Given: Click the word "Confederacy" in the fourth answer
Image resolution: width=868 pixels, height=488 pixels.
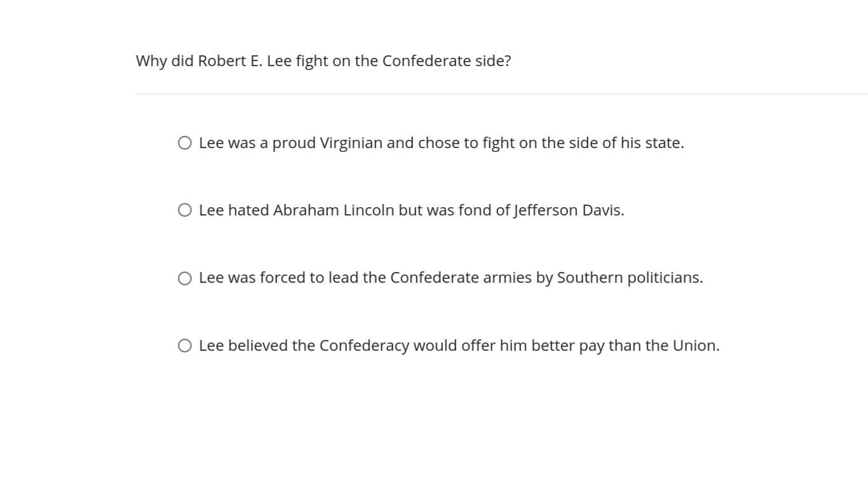Looking at the screenshot, I should point(364,346).
